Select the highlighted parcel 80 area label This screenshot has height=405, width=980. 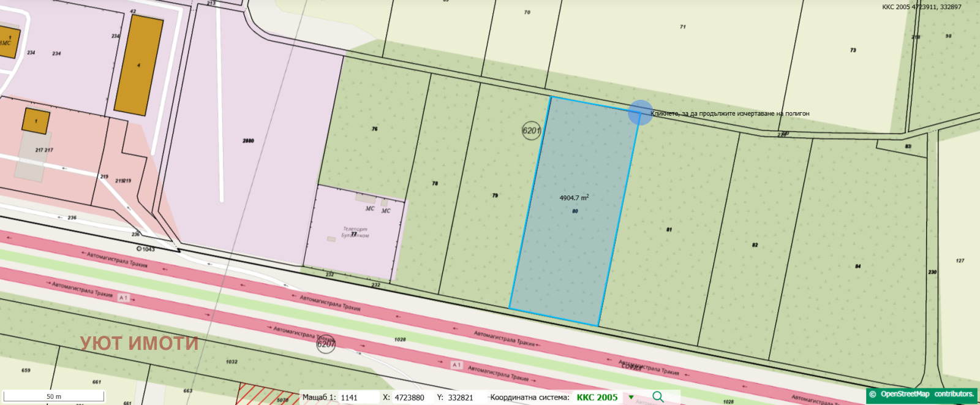(x=574, y=198)
